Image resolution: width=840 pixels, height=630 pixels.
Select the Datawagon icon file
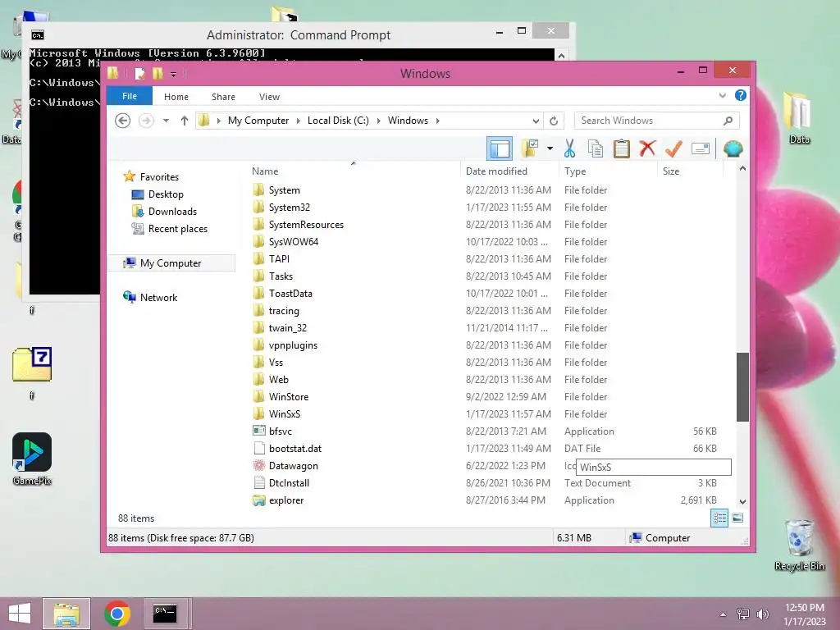293,466
